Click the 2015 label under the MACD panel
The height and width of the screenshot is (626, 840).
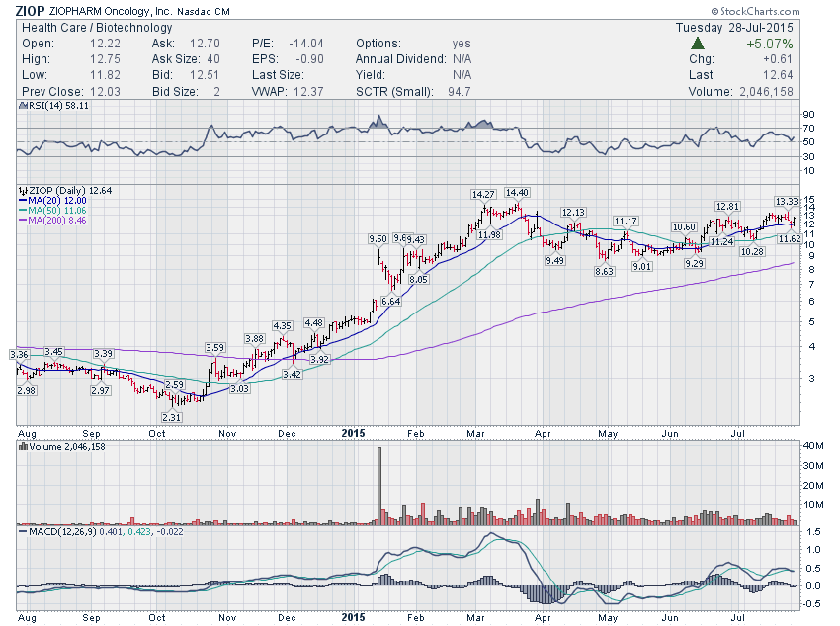tap(353, 617)
